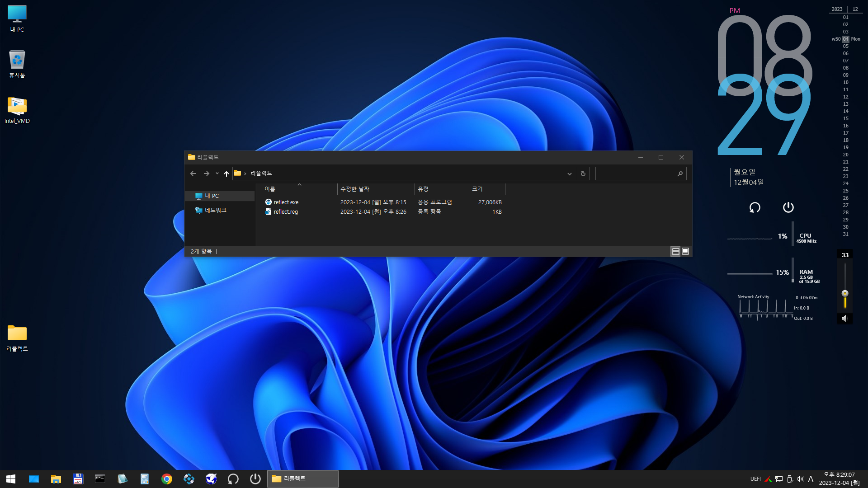The image size is (868, 488).
Task: Switch to details view in Explorer status bar
Action: [675, 252]
